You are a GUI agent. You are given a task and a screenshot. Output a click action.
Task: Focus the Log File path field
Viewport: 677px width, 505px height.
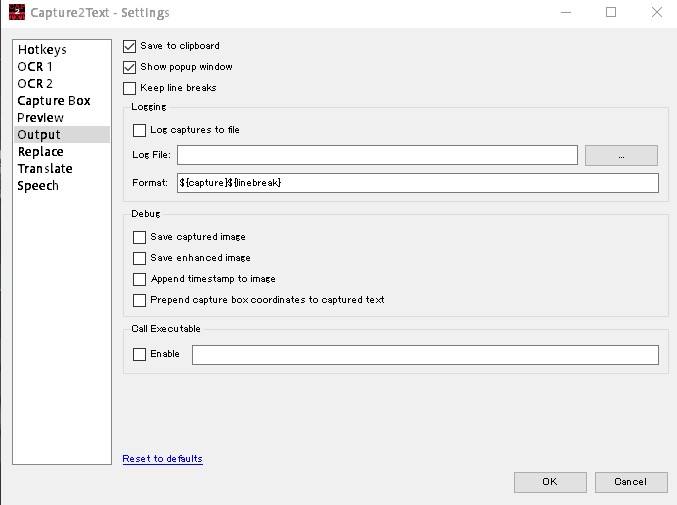pos(377,155)
